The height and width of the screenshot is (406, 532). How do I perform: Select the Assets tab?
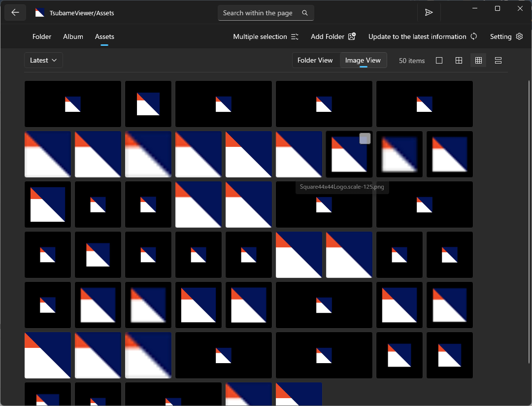(104, 36)
